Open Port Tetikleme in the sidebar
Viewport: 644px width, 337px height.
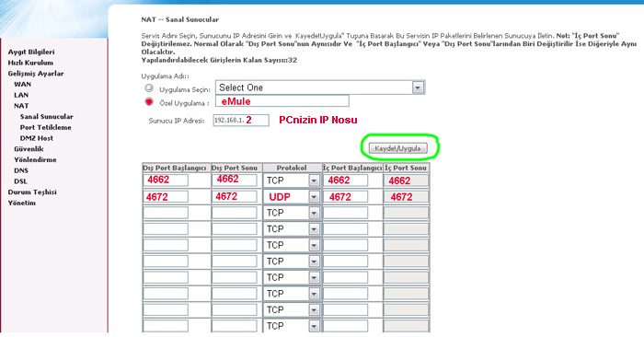pos(46,127)
